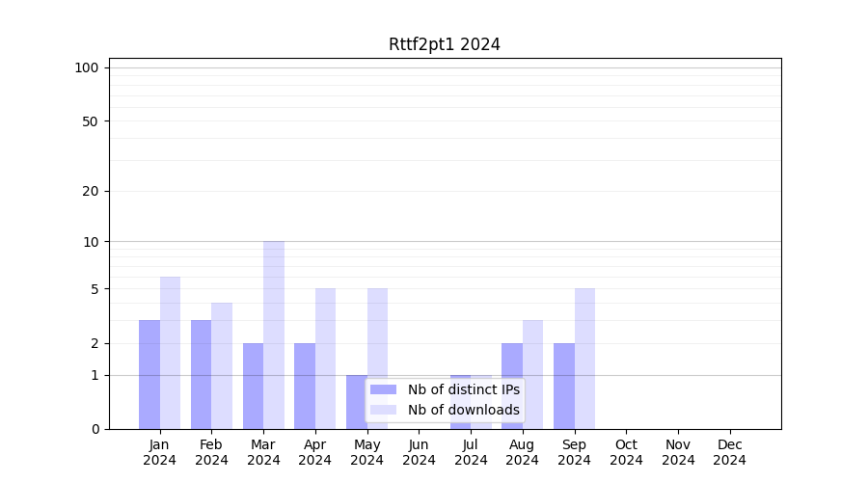Click the y-axis tick label 0
The width and height of the screenshot is (868, 482).
95,429
